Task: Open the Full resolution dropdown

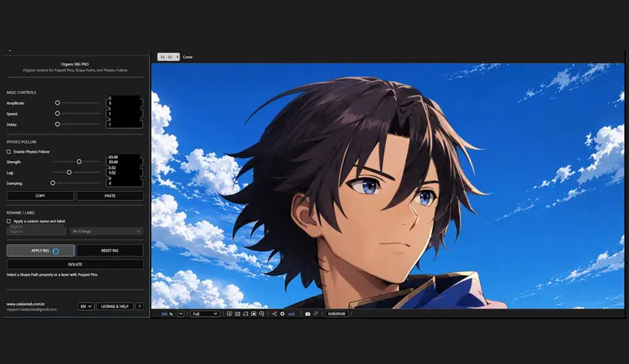Action: click(205, 314)
